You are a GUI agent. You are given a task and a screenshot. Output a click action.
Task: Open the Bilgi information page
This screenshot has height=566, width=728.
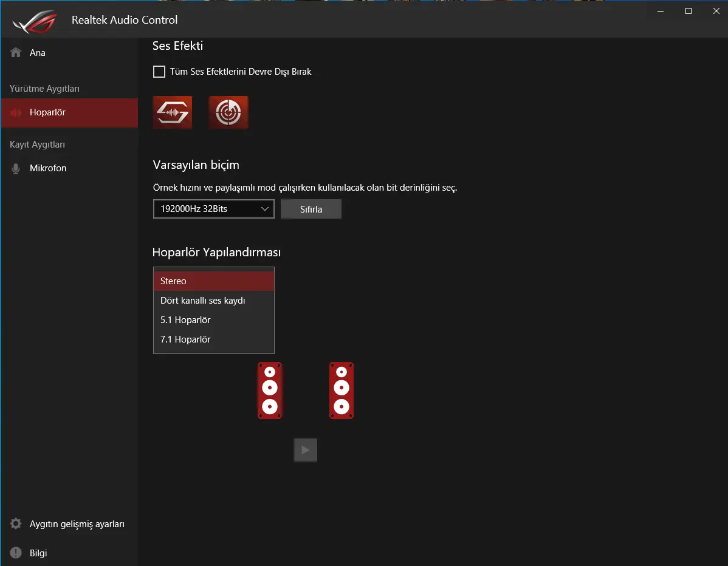click(x=70, y=553)
